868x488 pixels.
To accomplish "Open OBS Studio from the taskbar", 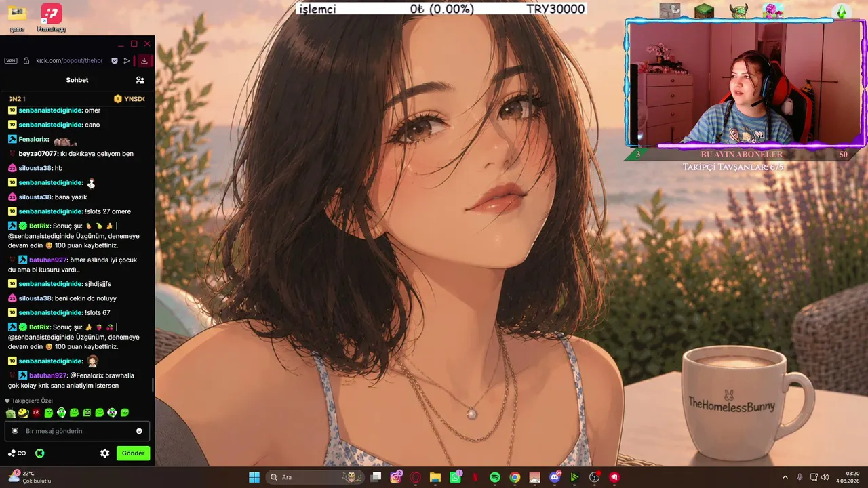I will [595, 477].
